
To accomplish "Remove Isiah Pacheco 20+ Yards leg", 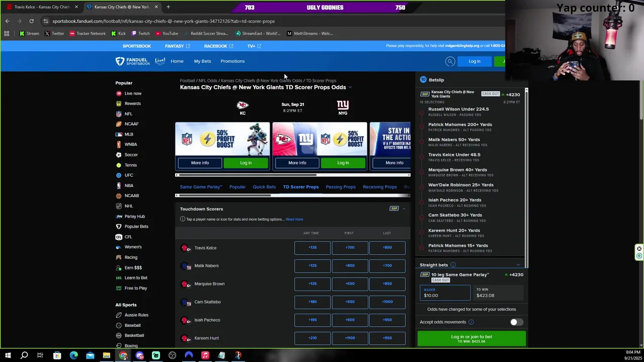I will tap(422, 204).
